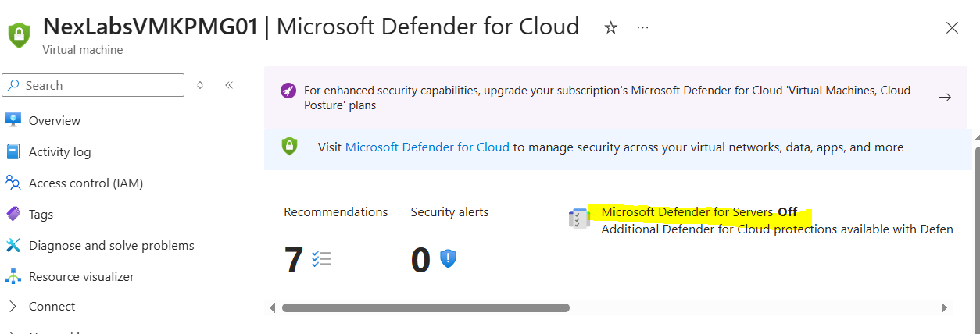Click the upgrade subscription banner arrow
Image resolution: width=980 pixels, height=334 pixels.
click(945, 97)
